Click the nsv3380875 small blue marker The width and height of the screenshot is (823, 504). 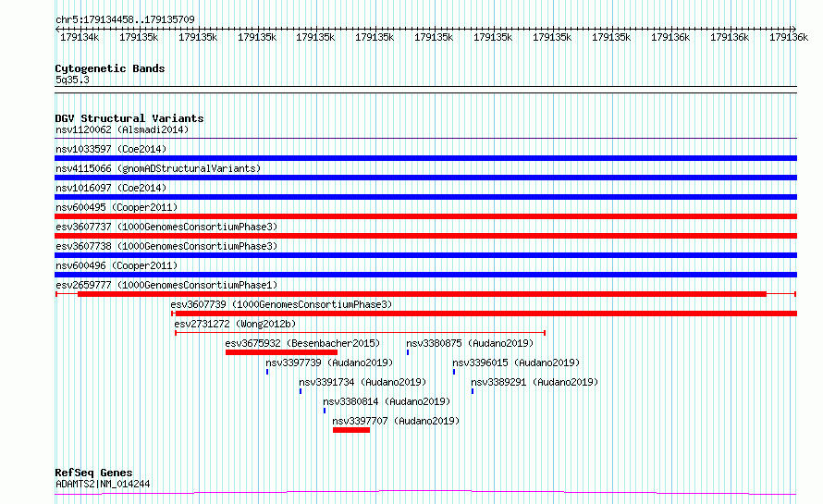[408, 352]
